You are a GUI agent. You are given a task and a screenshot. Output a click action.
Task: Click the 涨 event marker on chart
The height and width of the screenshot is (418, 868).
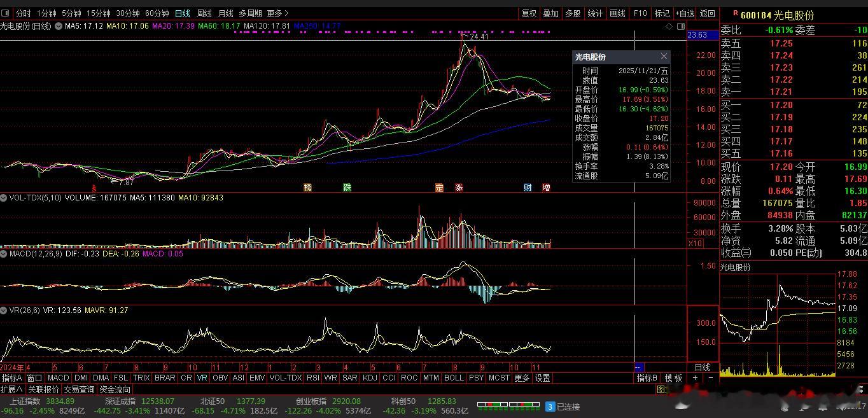(459, 188)
